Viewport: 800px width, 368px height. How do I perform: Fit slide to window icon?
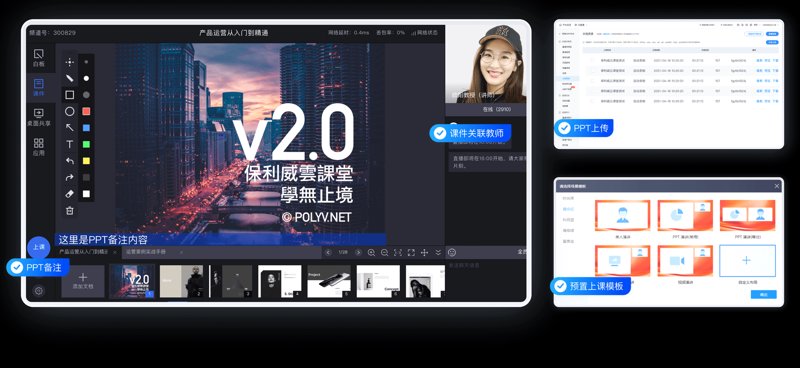(398, 252)
